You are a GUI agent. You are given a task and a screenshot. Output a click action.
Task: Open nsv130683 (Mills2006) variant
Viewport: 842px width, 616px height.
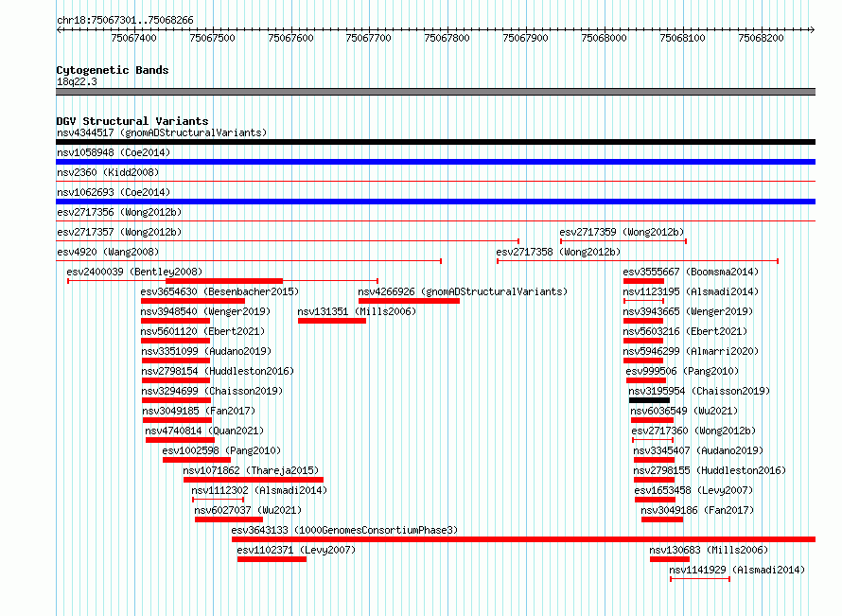point(709,550)
